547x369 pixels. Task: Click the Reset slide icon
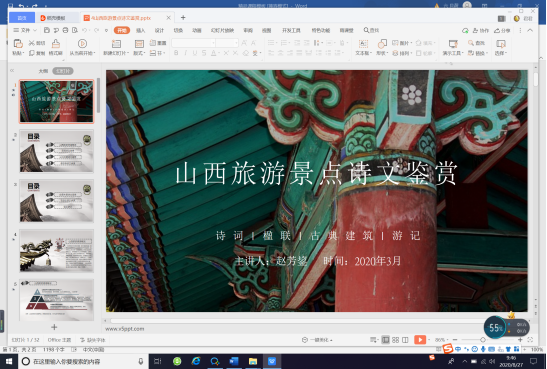pyautogui.click(x=153, y=43)
